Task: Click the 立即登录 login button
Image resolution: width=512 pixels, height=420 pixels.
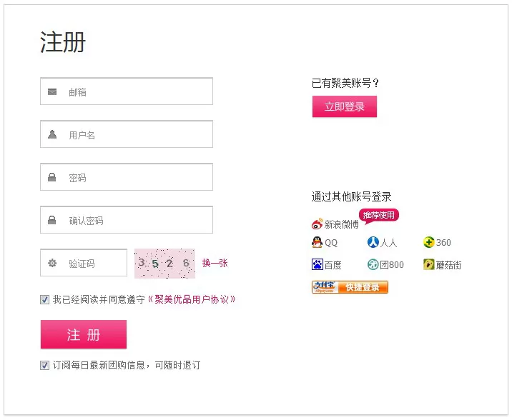Action: pyautogui.click(x=345, y=106)
